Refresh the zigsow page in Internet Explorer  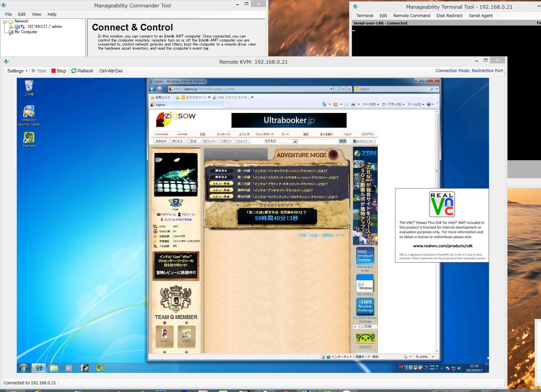point(343,89)
